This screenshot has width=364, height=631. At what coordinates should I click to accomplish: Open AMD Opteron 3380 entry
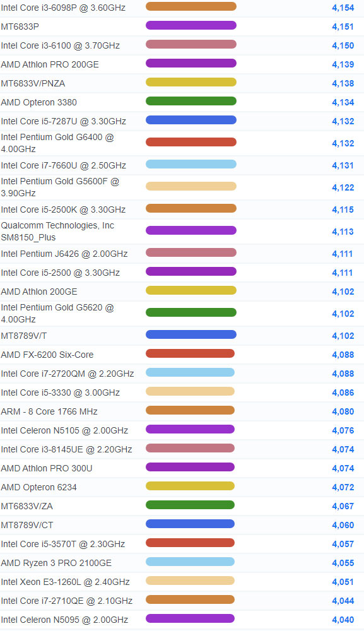38,102
